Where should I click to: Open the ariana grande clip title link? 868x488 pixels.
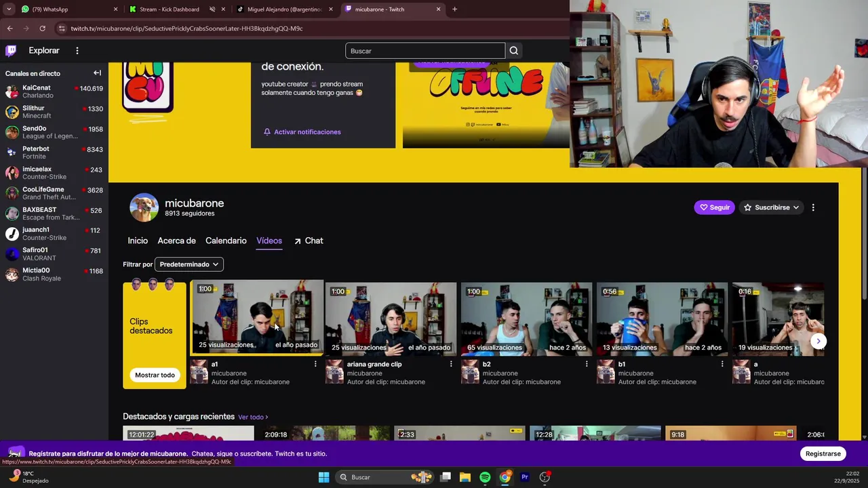click(374, 364)
